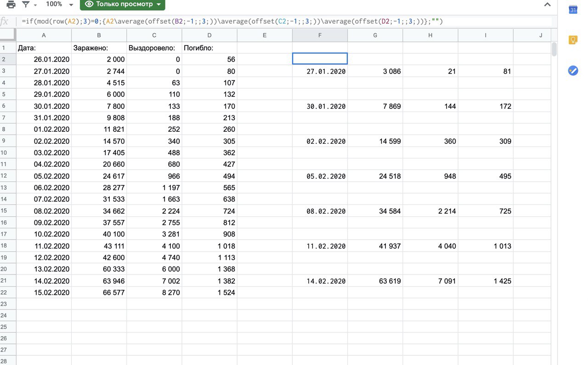This screenshot has height=365, width=588.
Task: Open Google Calendar side panel icon
Action: click(x=573, y=10)
